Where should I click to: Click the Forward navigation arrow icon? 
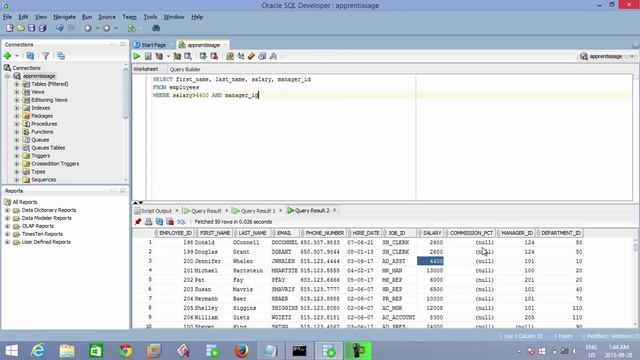[107, 28]
